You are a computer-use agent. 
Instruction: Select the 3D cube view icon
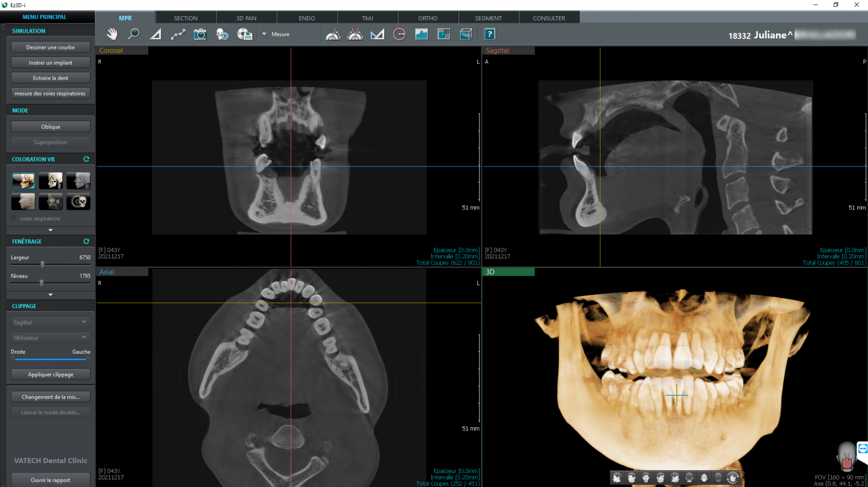466,34
